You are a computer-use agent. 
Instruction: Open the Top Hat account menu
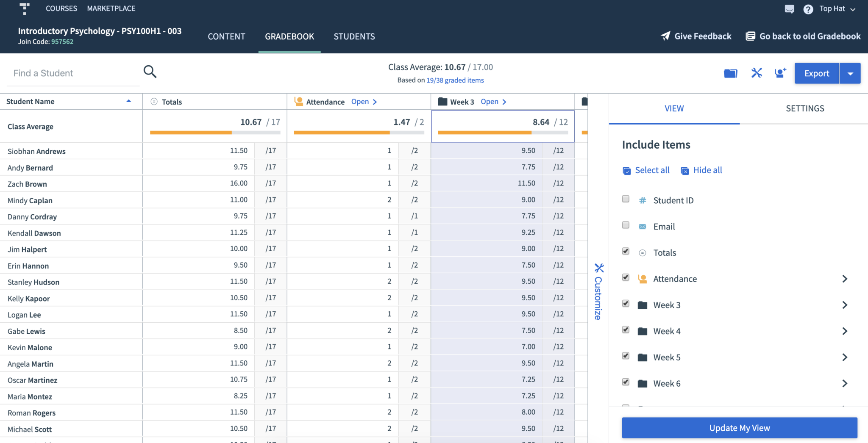[x=837, y=8]
